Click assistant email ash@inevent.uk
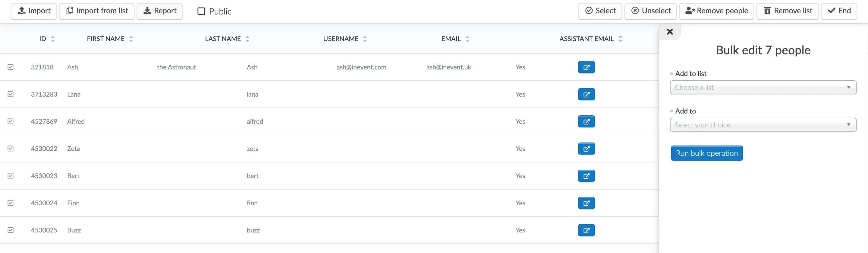868x253 pixels. point(448,67)
